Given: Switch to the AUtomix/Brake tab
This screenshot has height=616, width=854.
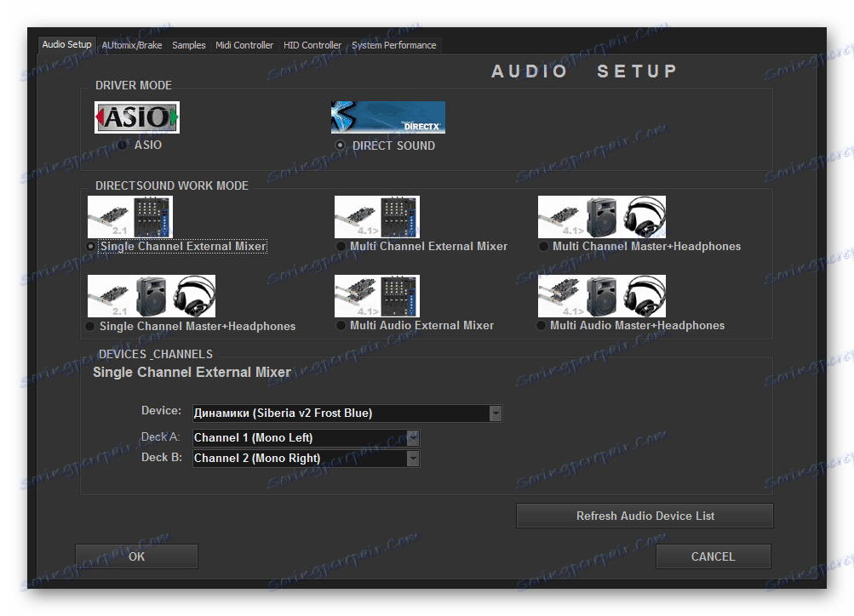Looking at the screenshot, I should click(x=132, y=45).
